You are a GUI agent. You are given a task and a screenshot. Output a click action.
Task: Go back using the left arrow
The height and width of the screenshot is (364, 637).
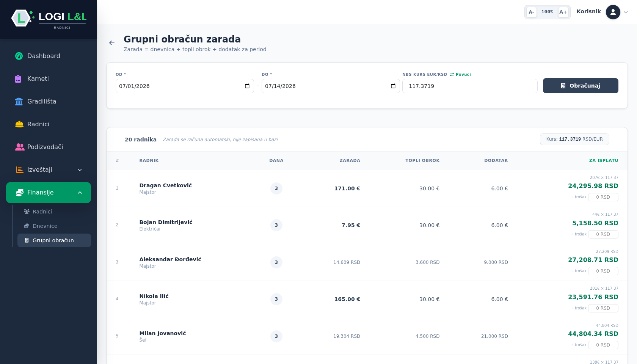(x=112, y=43)
